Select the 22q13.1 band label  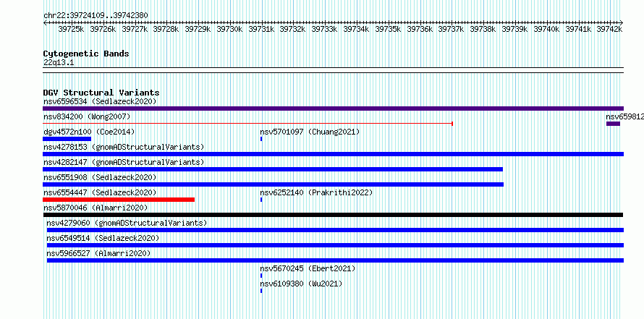click(x=59, y=63)
